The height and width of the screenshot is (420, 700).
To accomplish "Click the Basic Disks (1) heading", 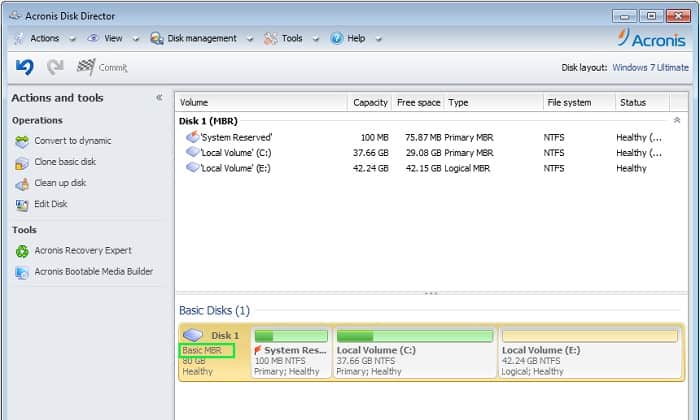I will (x=214, y=310).
